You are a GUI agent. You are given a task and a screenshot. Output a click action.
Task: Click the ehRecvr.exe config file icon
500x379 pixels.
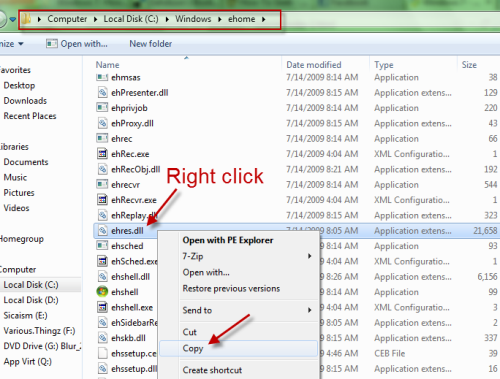coord(102,200)
